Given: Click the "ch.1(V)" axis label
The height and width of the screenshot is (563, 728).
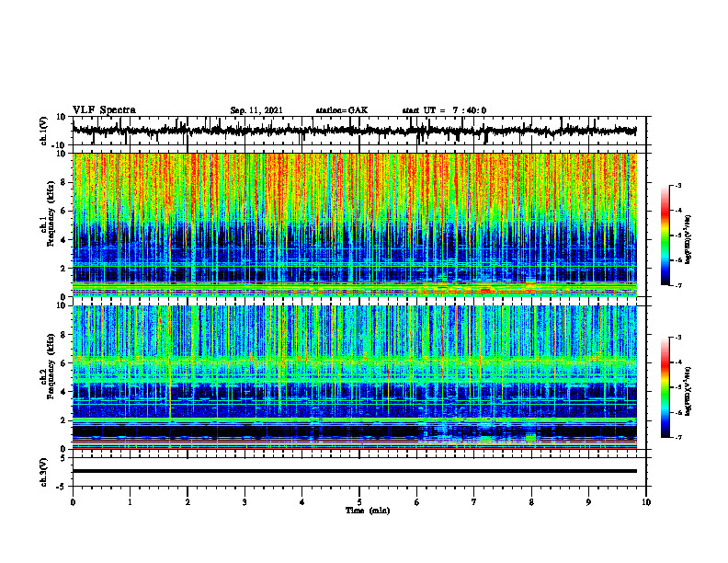Looking at the screenshot, I should 43,131.
